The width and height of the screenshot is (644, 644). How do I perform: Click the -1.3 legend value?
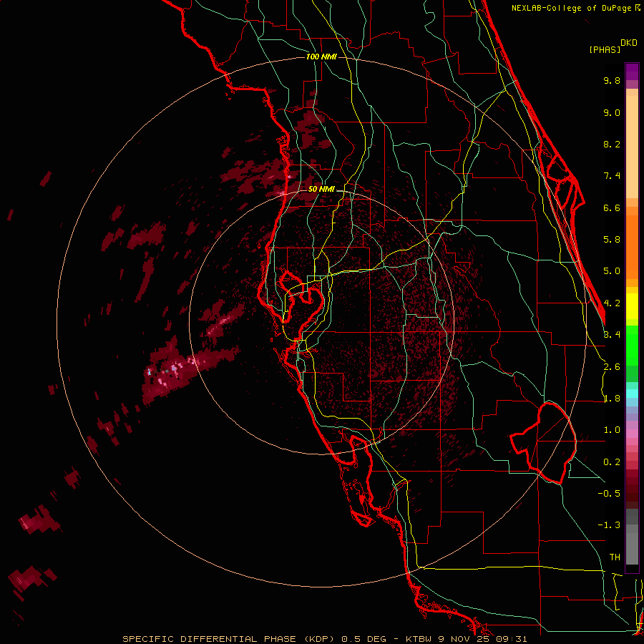(609, 525)
